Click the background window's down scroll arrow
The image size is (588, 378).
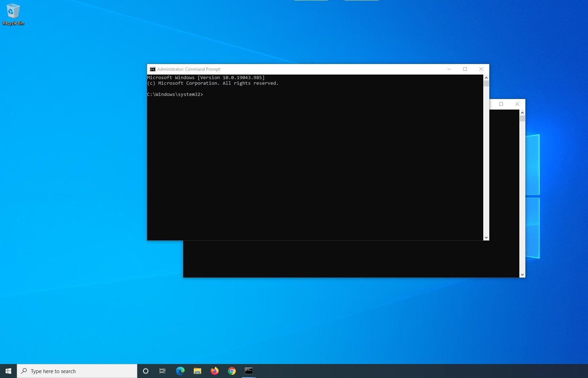pos(522,275)
